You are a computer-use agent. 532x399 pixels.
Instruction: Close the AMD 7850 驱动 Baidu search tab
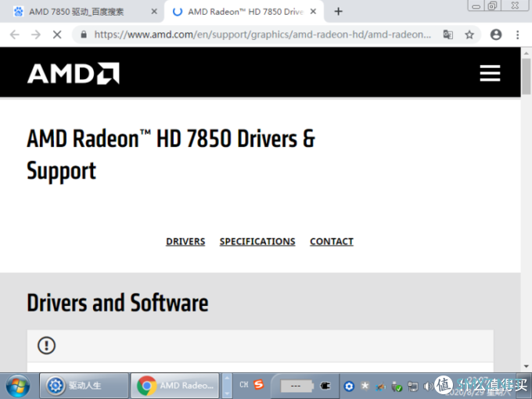(154, 12)
